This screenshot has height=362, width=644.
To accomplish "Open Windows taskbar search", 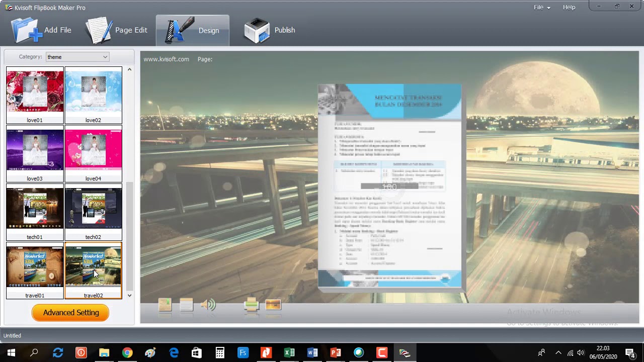I will pos(34,353).
